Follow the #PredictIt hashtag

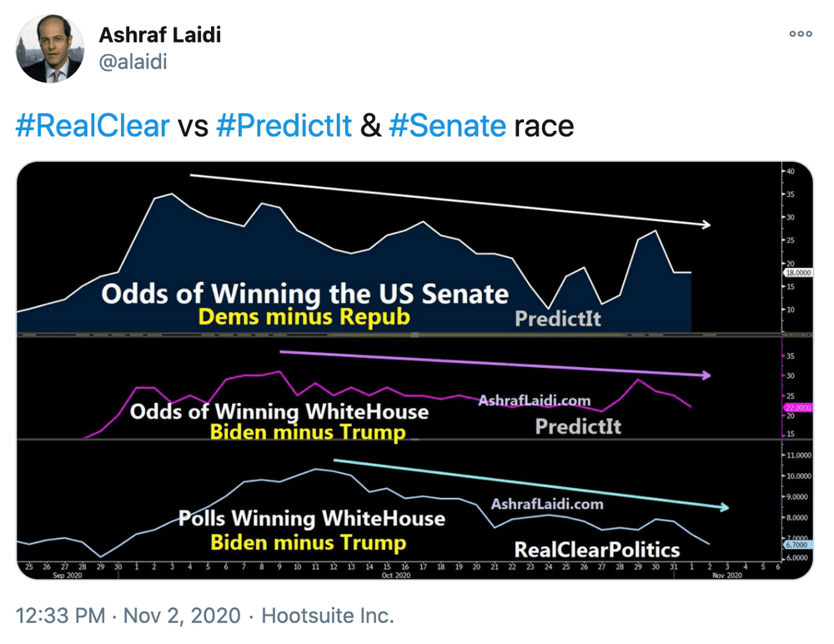point(284,126)
